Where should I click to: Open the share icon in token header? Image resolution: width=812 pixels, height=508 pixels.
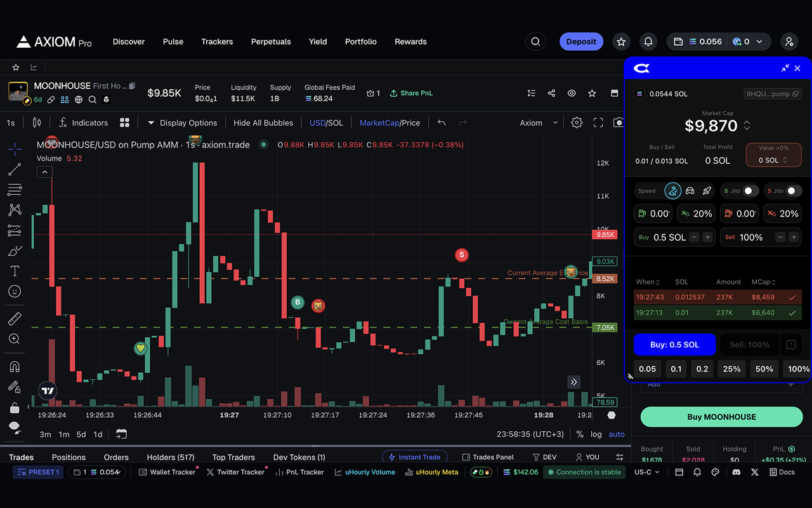551,93
